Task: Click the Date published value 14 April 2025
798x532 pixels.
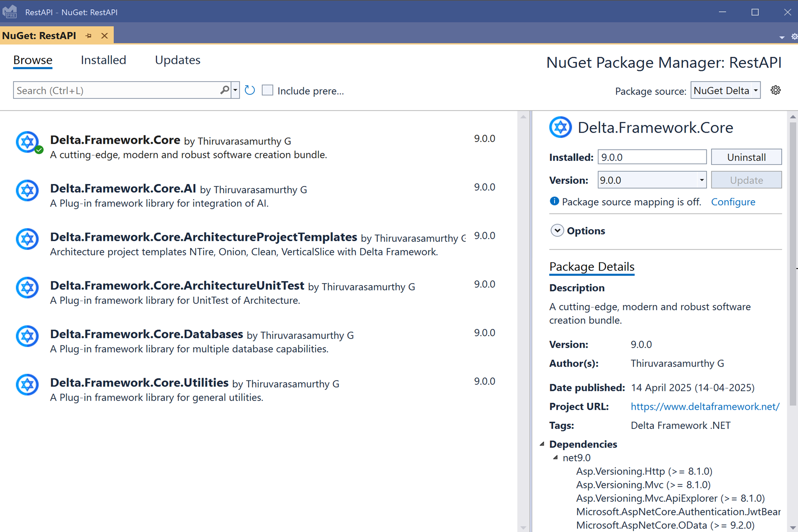Action: tap(693, 387)
